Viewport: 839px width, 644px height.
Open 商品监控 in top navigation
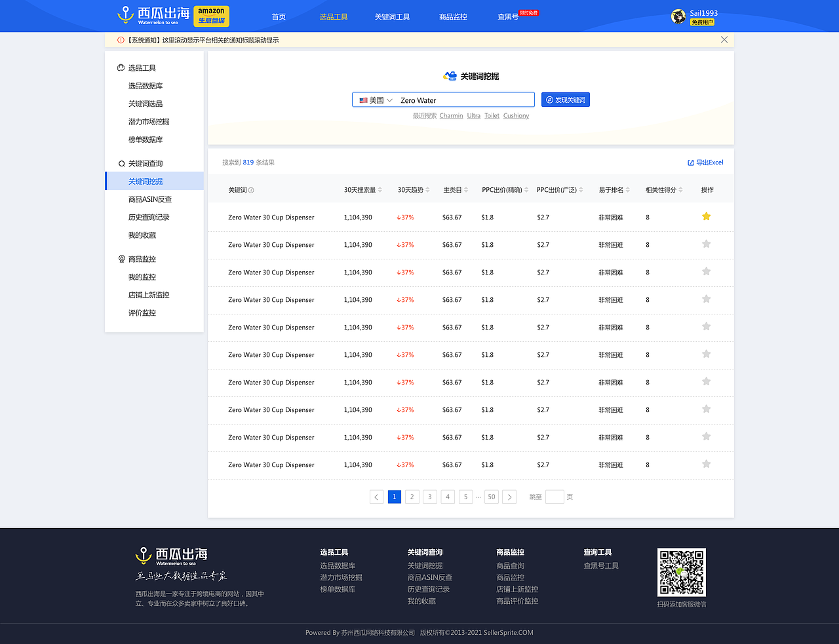tap(453, 17)
